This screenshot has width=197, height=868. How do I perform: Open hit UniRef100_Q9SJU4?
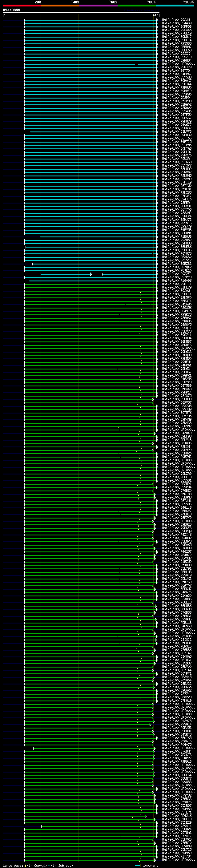tap(177, 20)
